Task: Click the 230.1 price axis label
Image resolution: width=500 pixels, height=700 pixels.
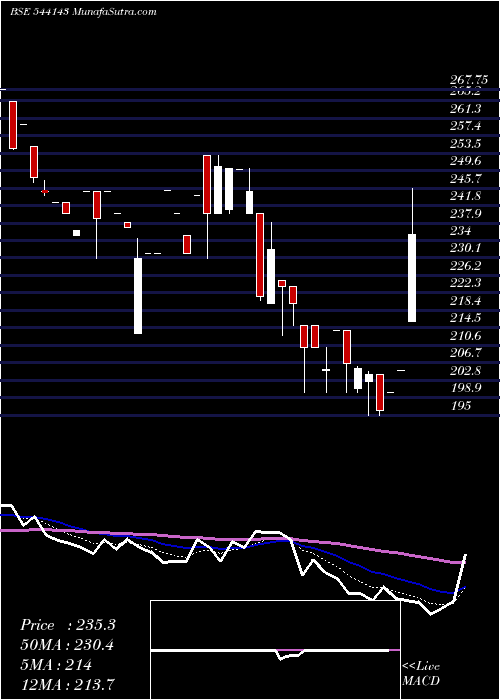Action: tap(466, 248)
